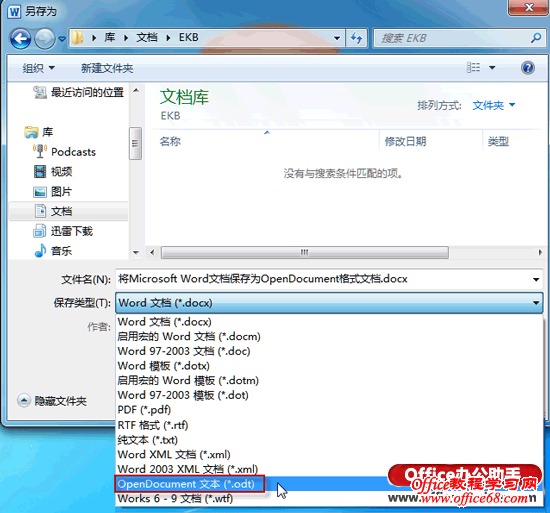Choose 启用宏的 Word 模板 (*.dotm)
The image size is (550, 513).
(x=329, y=381)
